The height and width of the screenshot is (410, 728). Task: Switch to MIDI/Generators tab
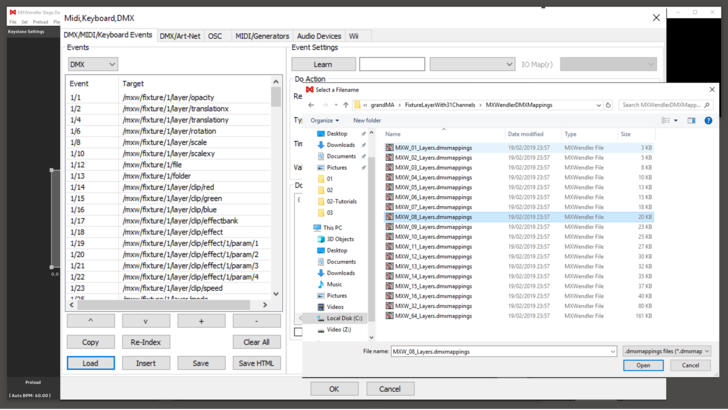click(x=262, y=36)
